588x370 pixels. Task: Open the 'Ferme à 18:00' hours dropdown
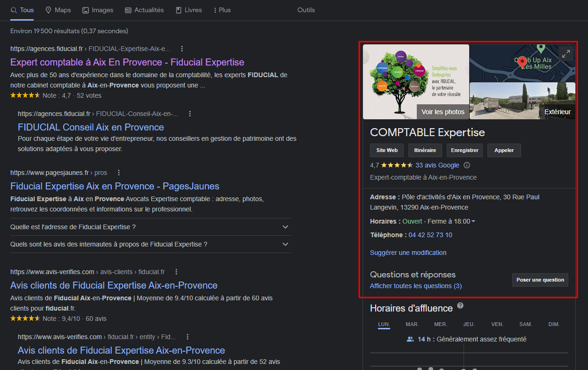click(x=473, y=221)
